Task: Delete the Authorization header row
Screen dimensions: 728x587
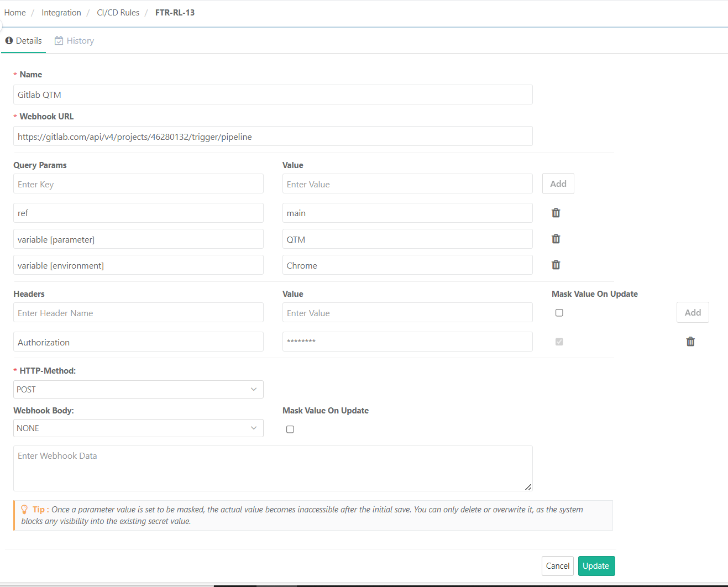Action: coord(690,342)
